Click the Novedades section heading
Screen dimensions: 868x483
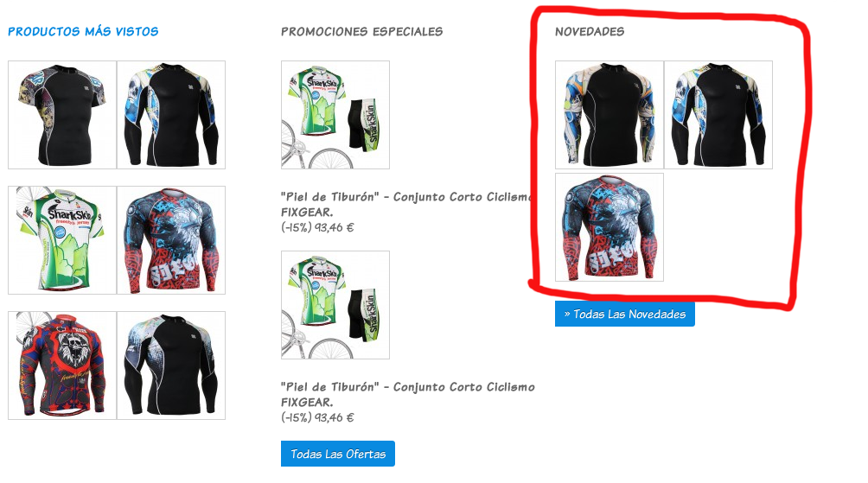590,31
